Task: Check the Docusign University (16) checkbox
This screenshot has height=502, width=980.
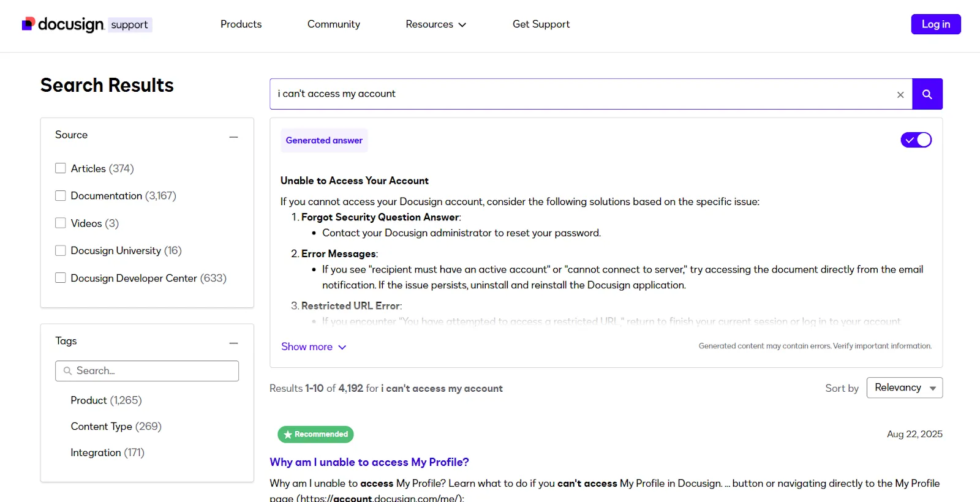Action: (x=61, y=250)
